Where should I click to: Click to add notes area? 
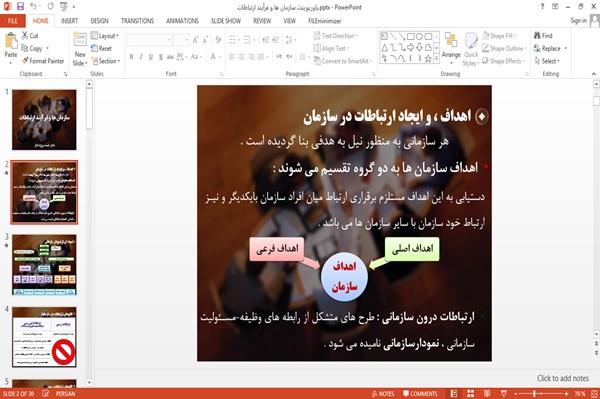click(x=562, y=378)
